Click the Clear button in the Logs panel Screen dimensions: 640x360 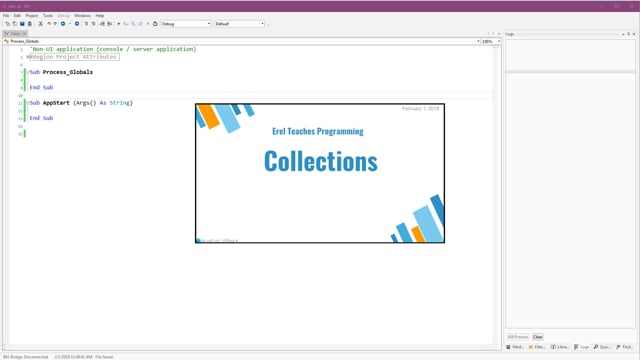(x=538, y=337)
